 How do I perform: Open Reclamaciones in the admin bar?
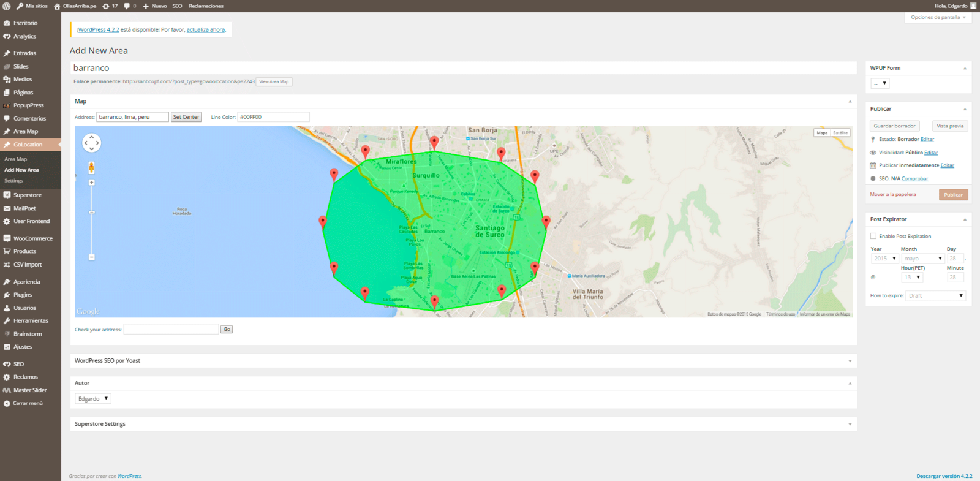click(x=206, y=6)
